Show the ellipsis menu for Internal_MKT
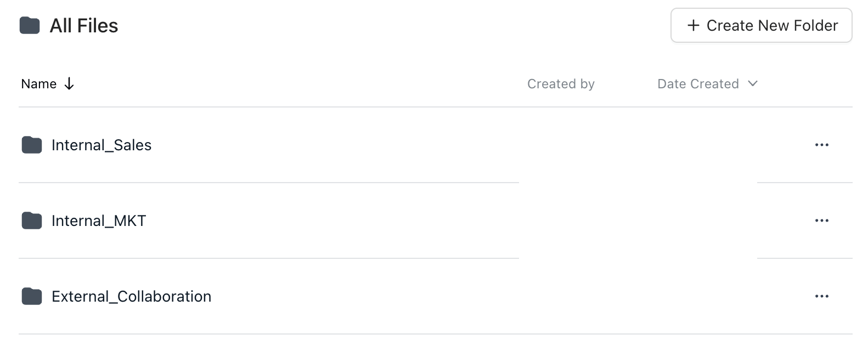 (x=821, y=220)
